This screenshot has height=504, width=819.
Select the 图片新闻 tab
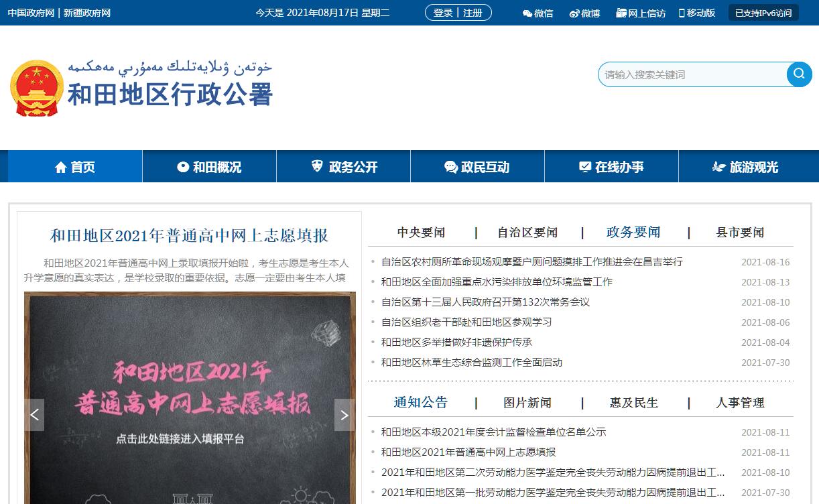click(527, 403)
